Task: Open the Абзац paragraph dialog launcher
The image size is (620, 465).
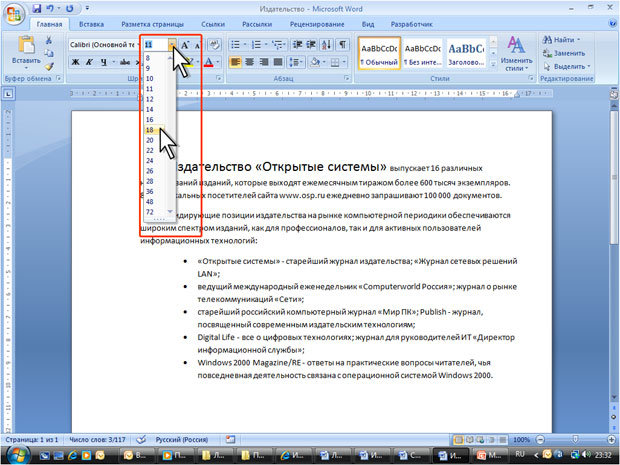Action: tap(347, 79)
